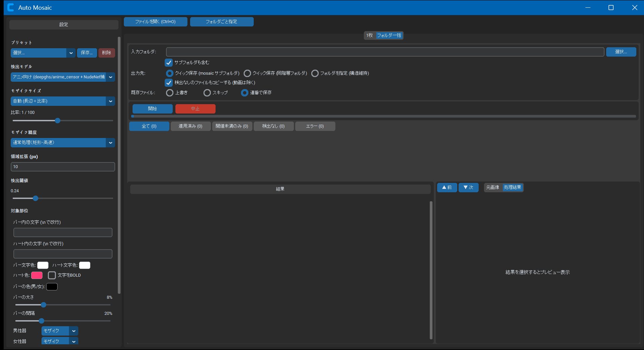Screen dimensions: 644x350
Task: Stop processing with the red 中止 button
Action: pyautogui.click(x=195, y=109)
